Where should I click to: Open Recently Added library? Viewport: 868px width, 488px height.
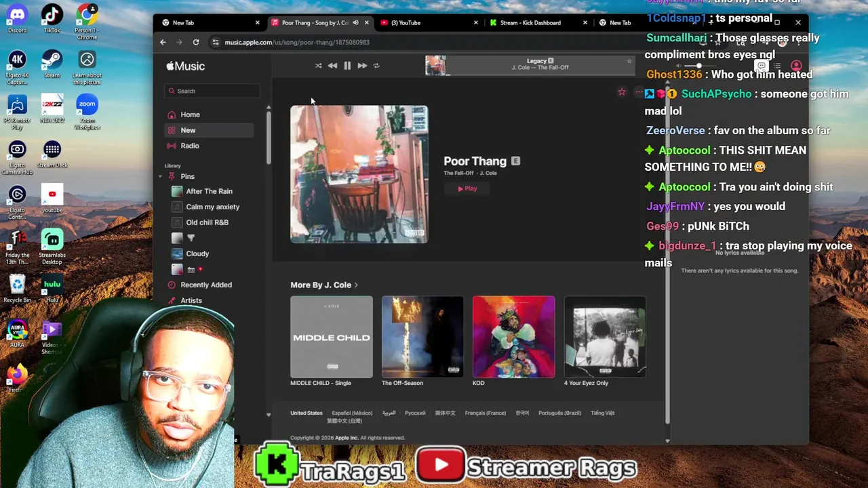tap(206, 285)
